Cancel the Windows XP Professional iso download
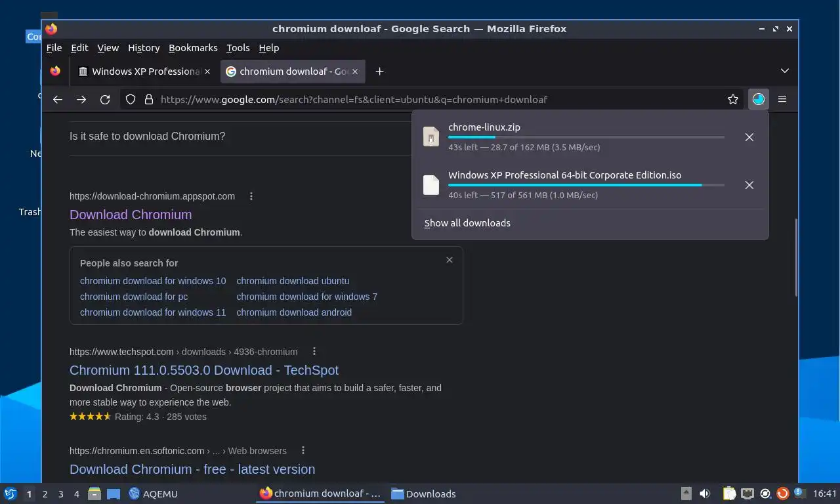This screenshot has width=840, height=504. (749, 185)
